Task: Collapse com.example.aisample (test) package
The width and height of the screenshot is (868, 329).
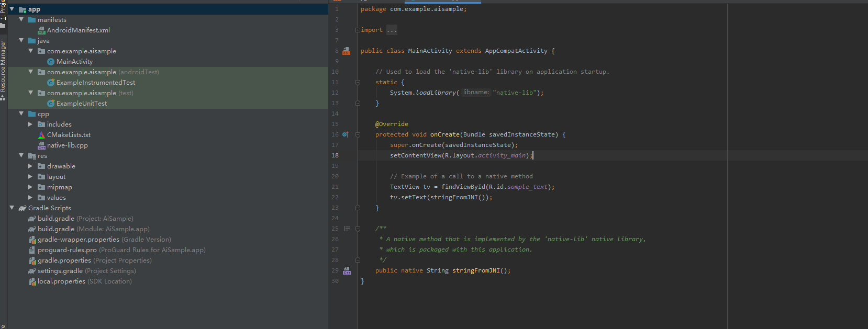Action: pos(30,93)
